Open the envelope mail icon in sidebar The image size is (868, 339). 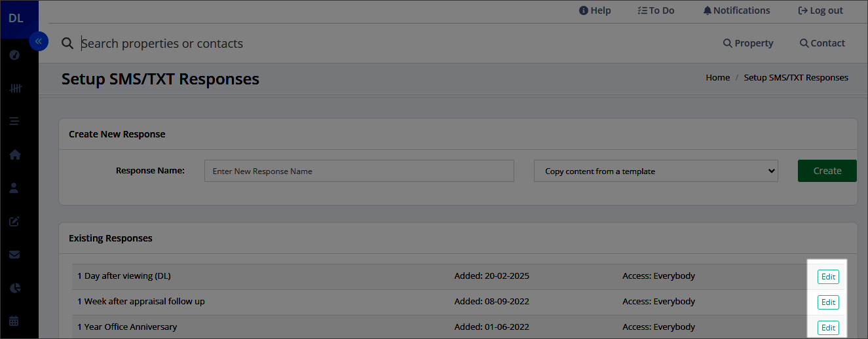[x=14, y=255]
